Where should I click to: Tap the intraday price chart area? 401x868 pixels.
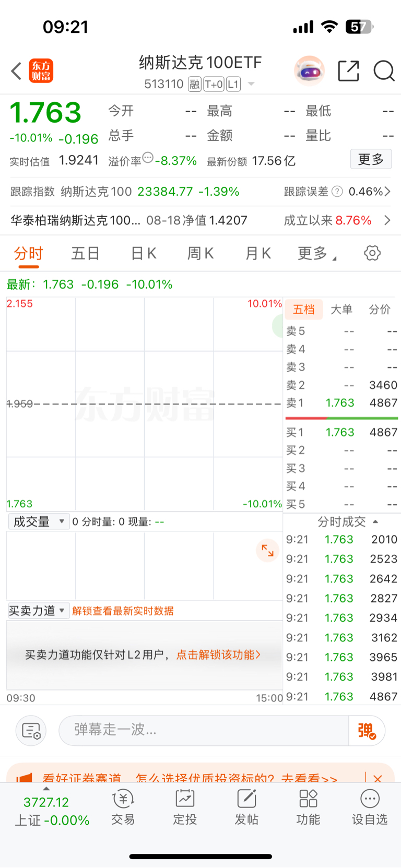144,403
